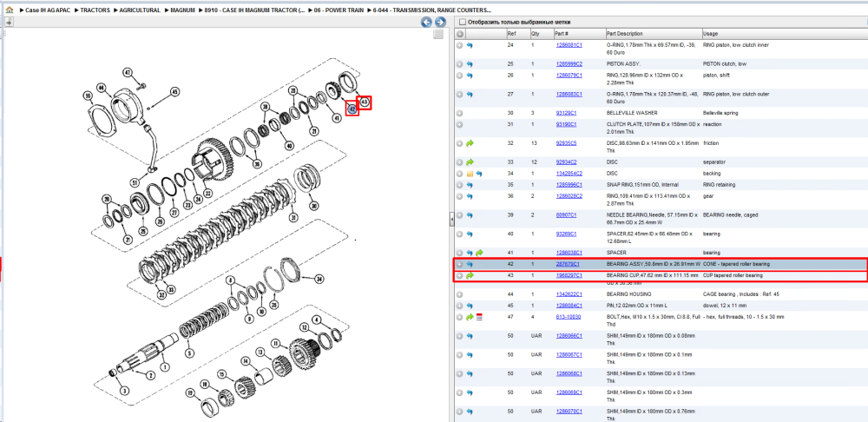Click the blue arrow icon on the Ref 34 row
The height and width of the screenshot is (422, 868).
pyautogui.click(x=479, y=174)
